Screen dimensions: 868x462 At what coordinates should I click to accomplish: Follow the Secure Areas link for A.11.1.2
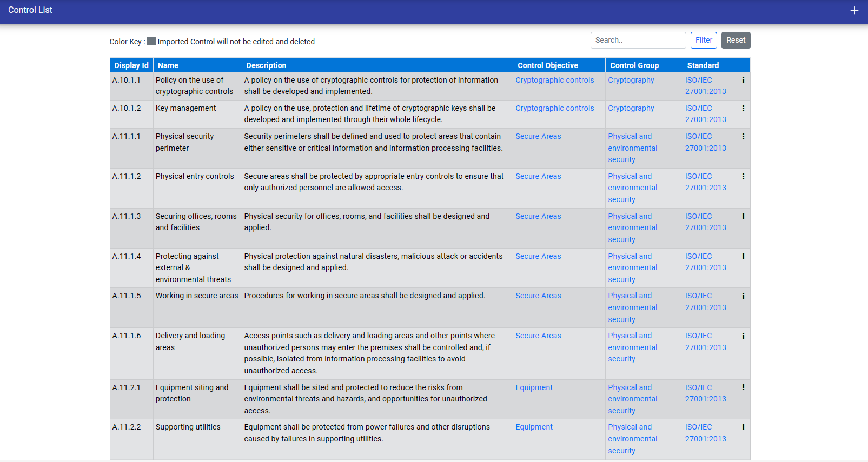click(x=538, y=176)
